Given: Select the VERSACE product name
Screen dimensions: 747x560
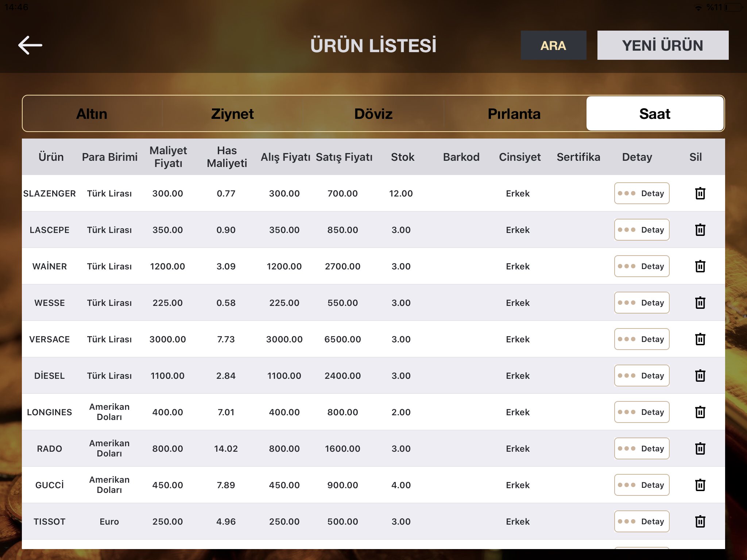Looking at the screenshot, I should pyautogui.click(x=50, y=339).
